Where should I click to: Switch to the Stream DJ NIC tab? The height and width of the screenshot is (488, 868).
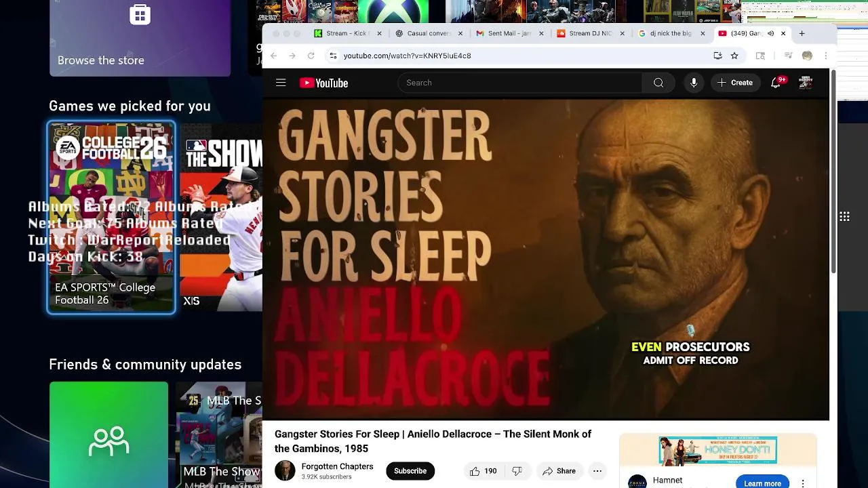(x=590, y=33)
